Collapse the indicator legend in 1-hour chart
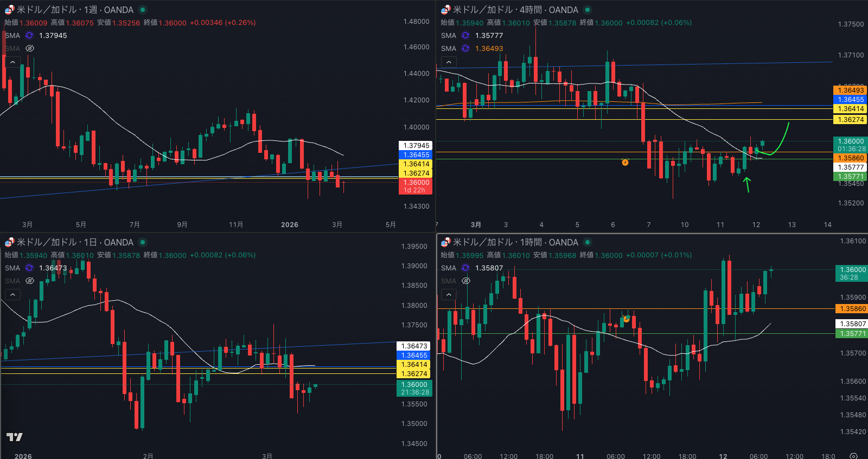Image resolution: width=868 pixels, height=459 pixels. pyautogui.click(x=449, y=294)
